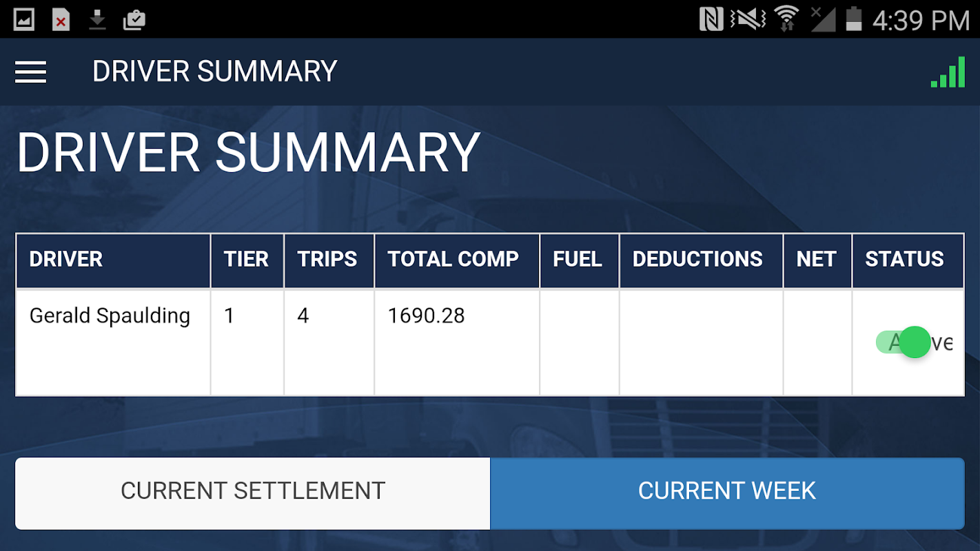Sort by the Driver column header
Image resolution: width=980 pixels, height=551 pixels.
tap(66, 260)
